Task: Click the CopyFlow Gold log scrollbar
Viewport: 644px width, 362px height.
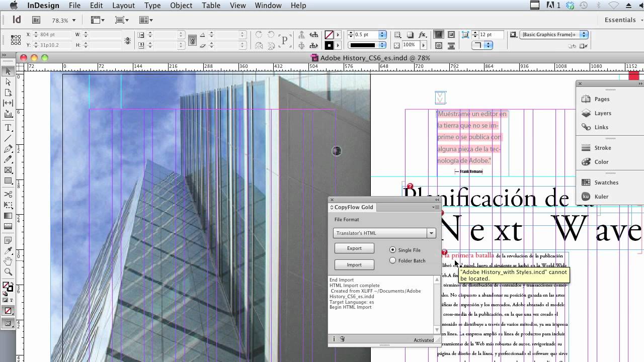Action: pyautogui.click(x=437, y=304)
